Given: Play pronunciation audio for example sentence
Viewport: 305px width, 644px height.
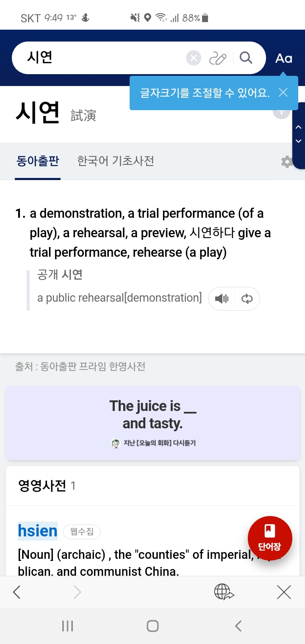Looking at the screenshot, I should point(222,299).
